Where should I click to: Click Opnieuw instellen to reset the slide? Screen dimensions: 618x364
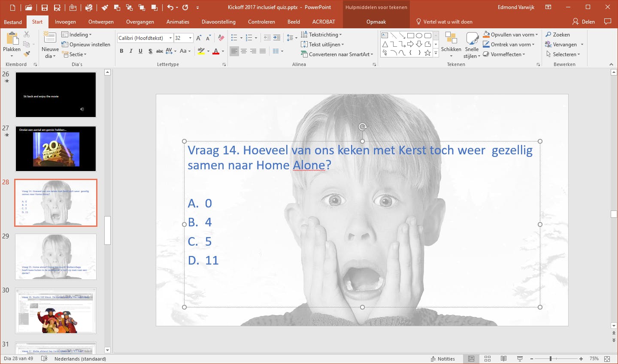tap(86, 45)
